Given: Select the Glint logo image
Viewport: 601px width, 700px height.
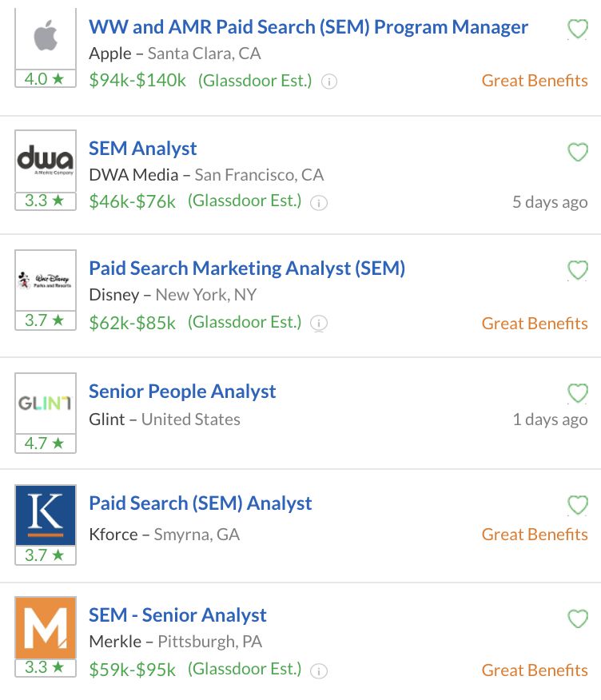Looking at the screenshot, I should click(46, 403).
